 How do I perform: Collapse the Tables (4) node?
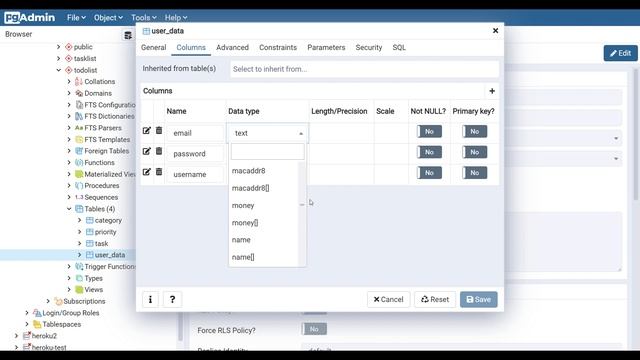pos(69,209)
